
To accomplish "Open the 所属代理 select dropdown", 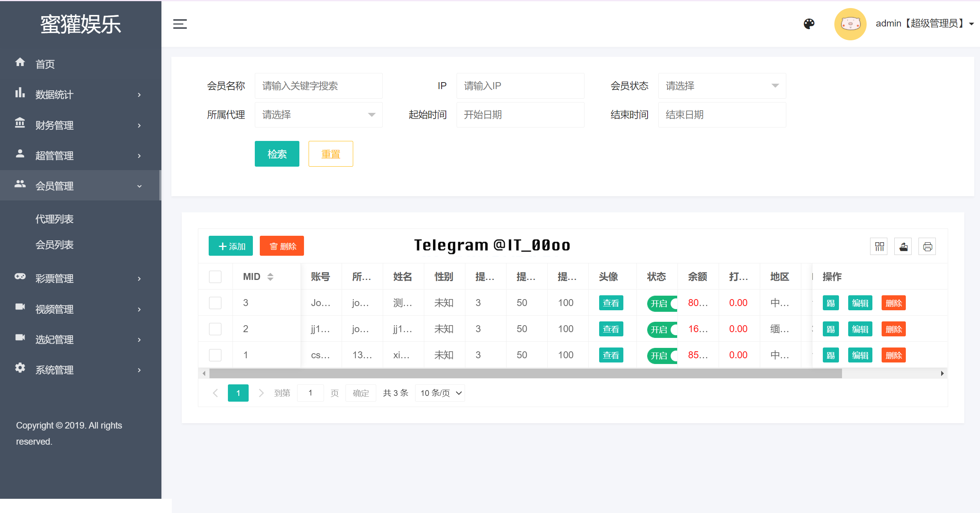I will click(x=319, y=114).
